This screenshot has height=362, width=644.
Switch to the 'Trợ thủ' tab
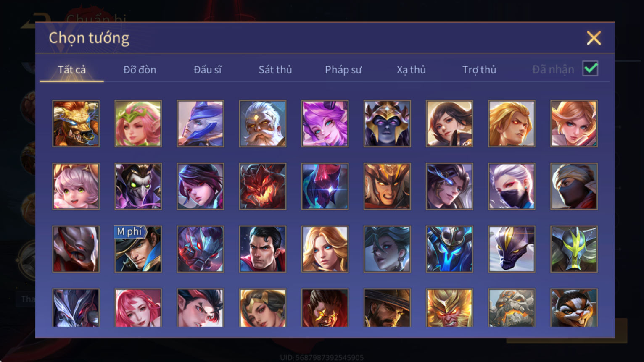tap(479, 70)
